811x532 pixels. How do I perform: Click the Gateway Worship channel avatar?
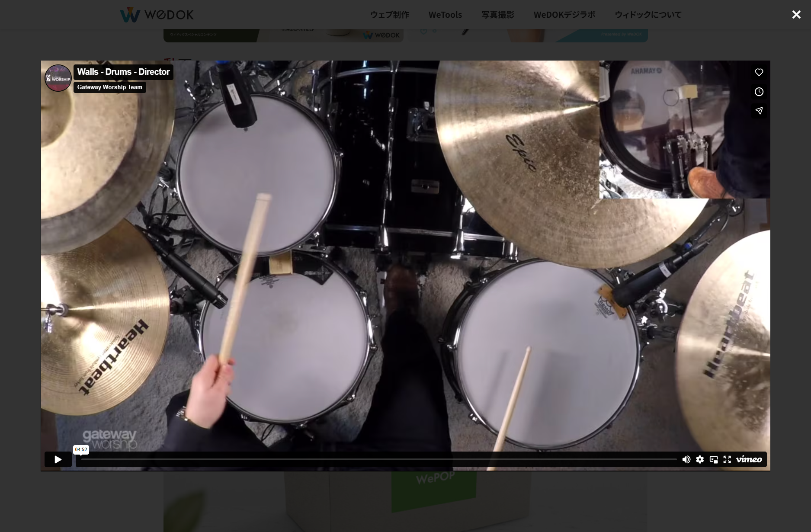click(x=58, y=78)
